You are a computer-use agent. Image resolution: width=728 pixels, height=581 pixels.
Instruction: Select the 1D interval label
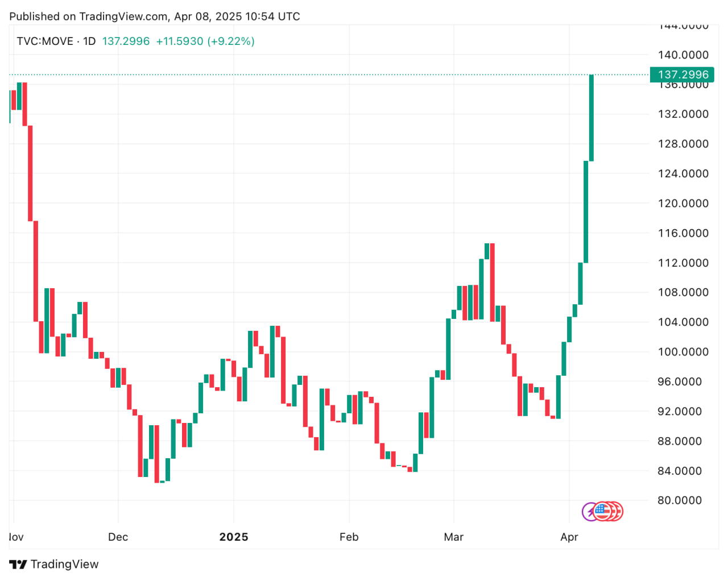(x=89, y=42)
